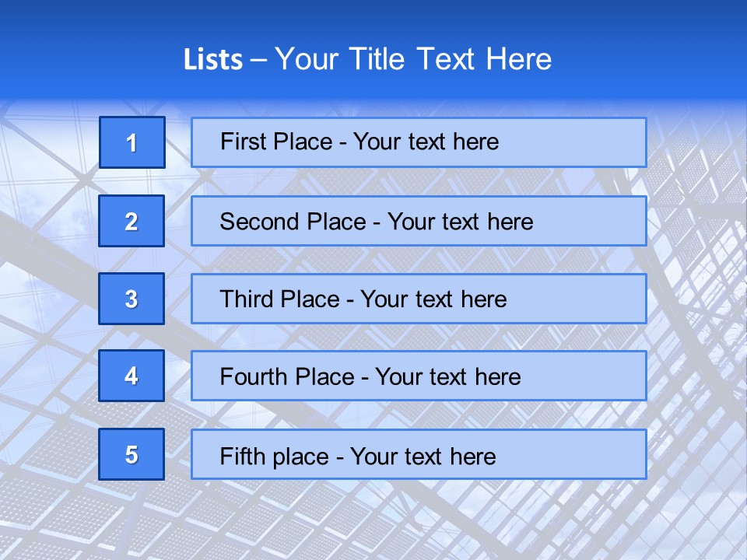This screenshot has height=560, width=747.
Task: Click the number 3 square
Action: pyautogui.click(x=132, y=299)
